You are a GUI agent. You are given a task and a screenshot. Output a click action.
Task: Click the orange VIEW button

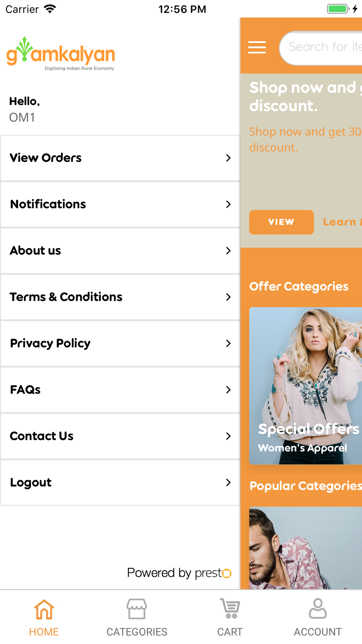(281, 222)
